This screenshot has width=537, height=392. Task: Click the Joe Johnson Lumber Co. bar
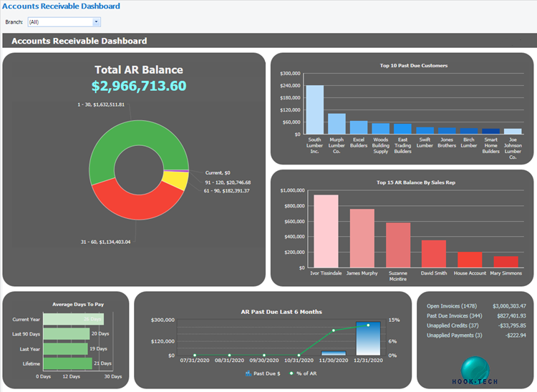point(513,132)
